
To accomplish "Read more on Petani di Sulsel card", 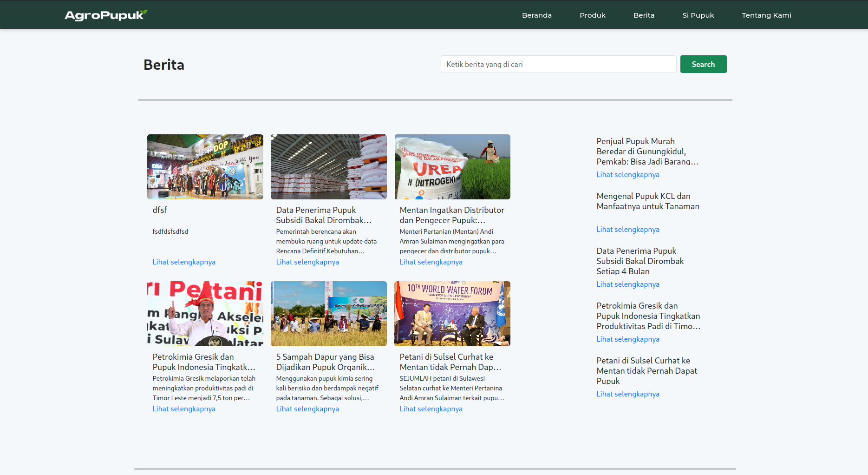I will pyautogui.click(x=431, y=409).
